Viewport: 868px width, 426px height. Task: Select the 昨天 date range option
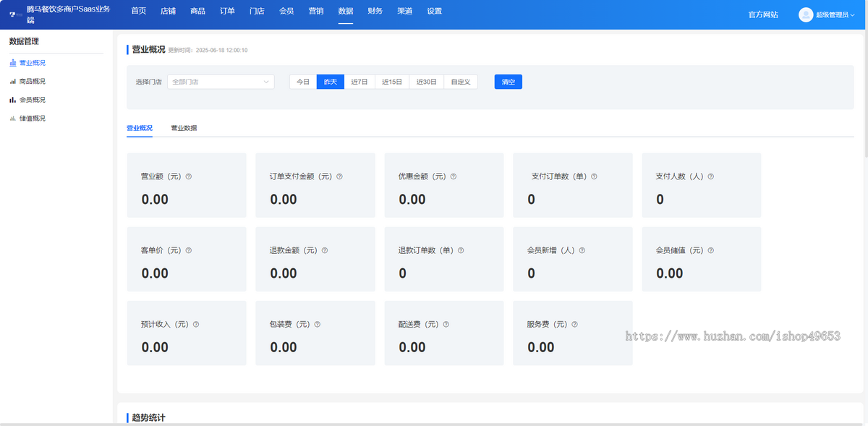[x=331, y=82]
